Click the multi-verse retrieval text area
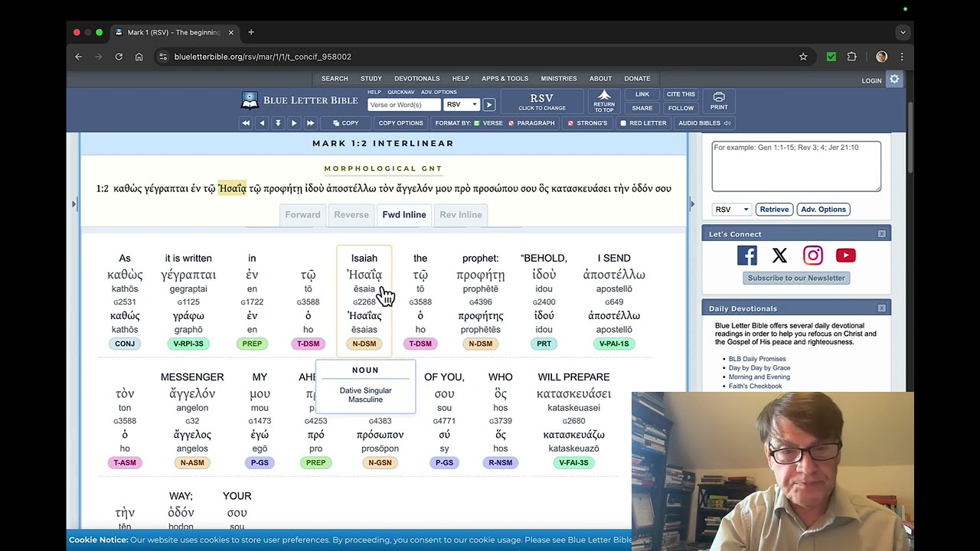 point(796,166)
